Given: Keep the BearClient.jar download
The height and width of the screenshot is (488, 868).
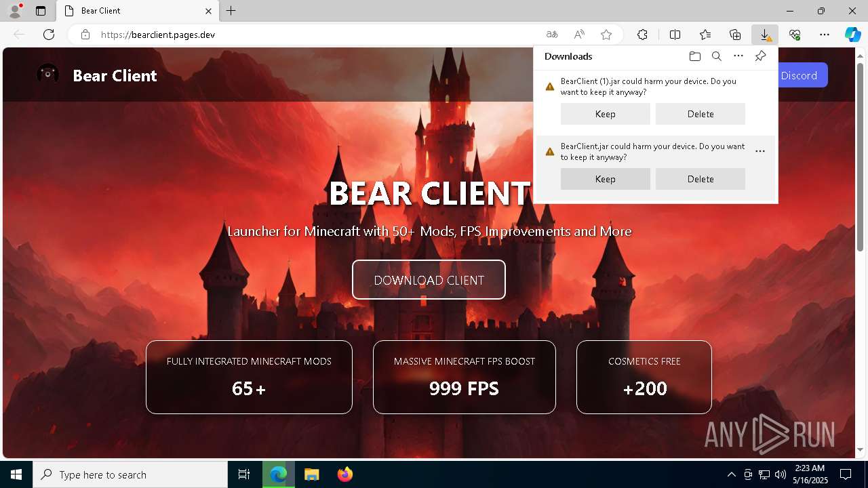Looking at the screenshot, I should point(606,179).
